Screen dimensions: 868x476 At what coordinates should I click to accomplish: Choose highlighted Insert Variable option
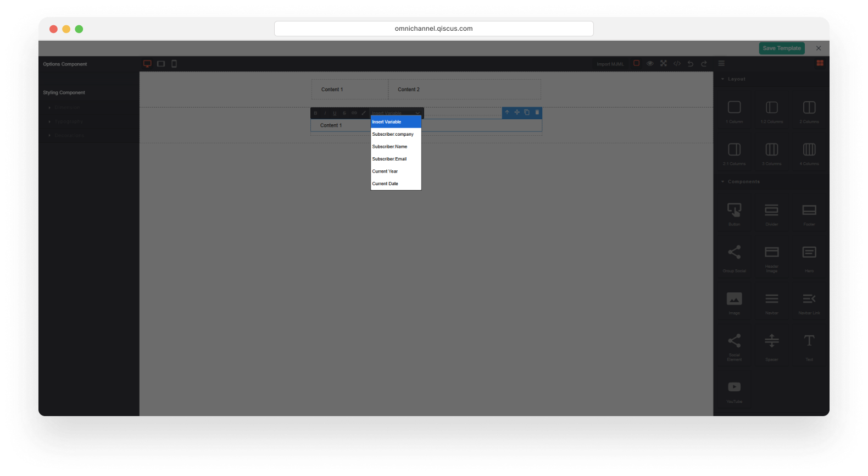tap(396, 122)
